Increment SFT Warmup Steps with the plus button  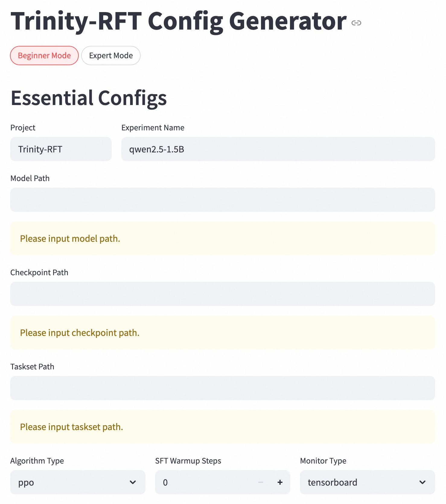pos(280,482)
